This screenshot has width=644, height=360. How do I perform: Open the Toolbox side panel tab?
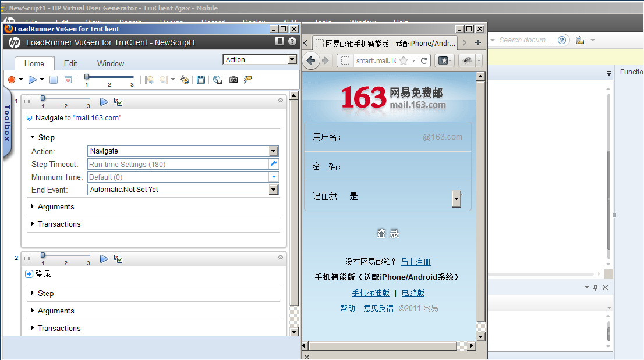[6, 123]
